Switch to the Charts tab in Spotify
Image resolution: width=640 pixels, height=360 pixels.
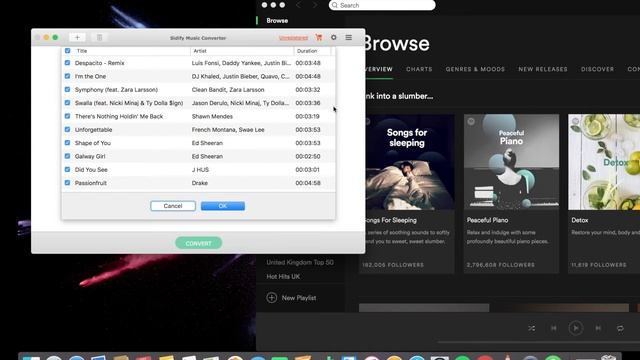click(x=419, y=69)
